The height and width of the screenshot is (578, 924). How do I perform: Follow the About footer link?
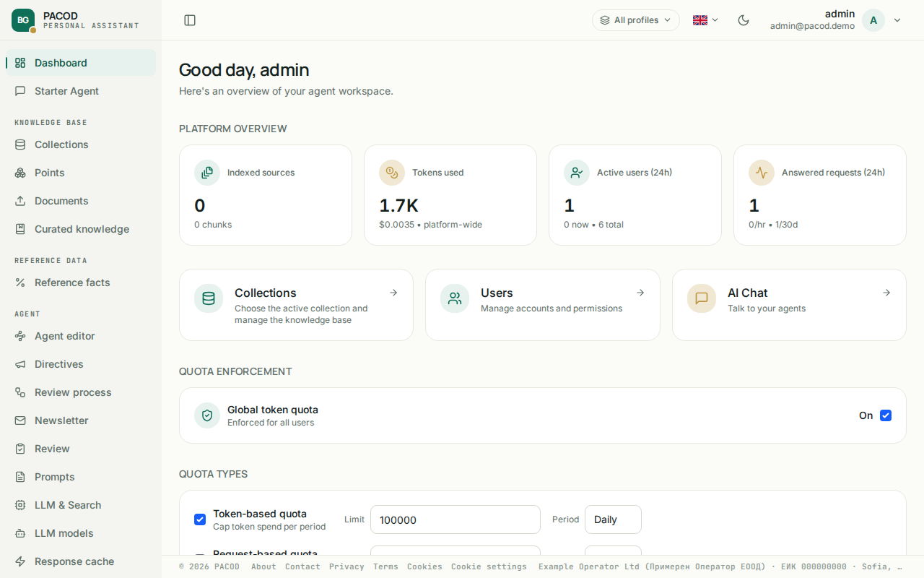pos(263,566)
